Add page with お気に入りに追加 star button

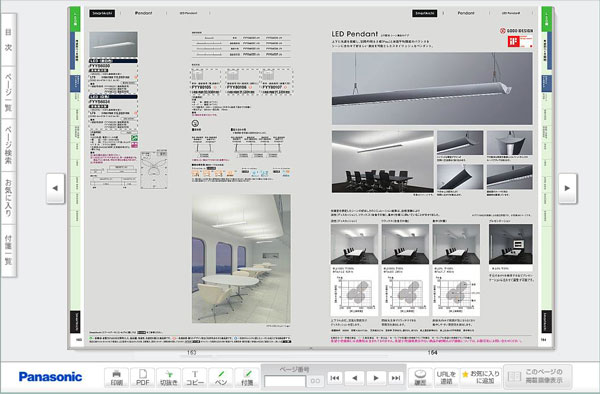(481, 378)
